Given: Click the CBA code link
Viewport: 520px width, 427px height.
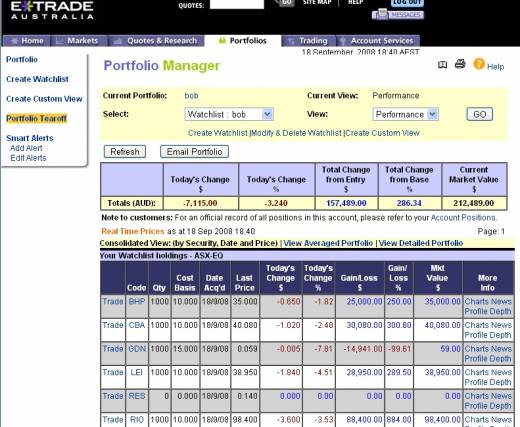Looking at the screenshot, I should 137,325.
